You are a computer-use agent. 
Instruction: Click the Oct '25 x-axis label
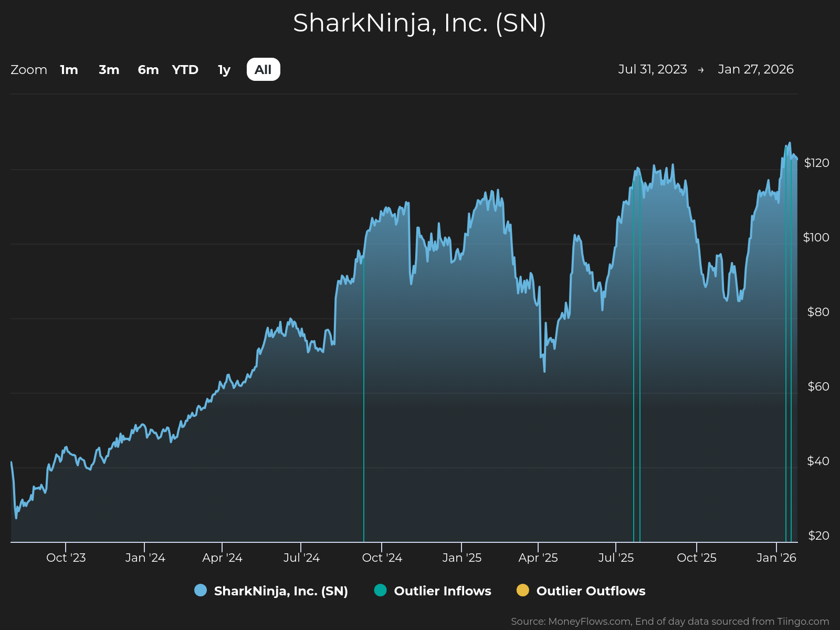pos(697,558)
